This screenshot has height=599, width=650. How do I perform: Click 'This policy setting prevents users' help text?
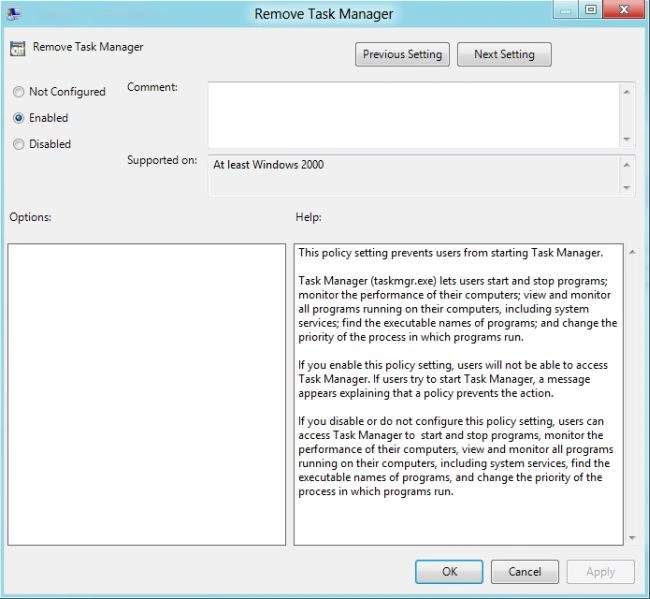pyautogui.click(x=451, y=253)
